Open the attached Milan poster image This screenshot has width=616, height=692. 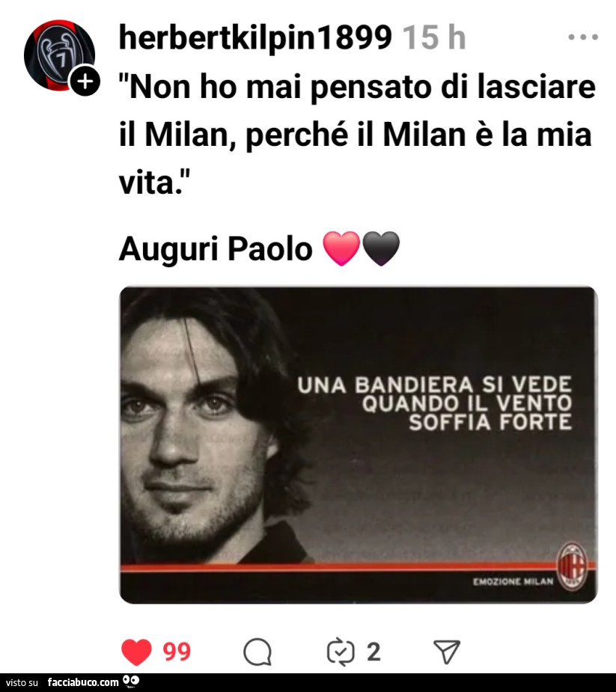click(358, 445)
